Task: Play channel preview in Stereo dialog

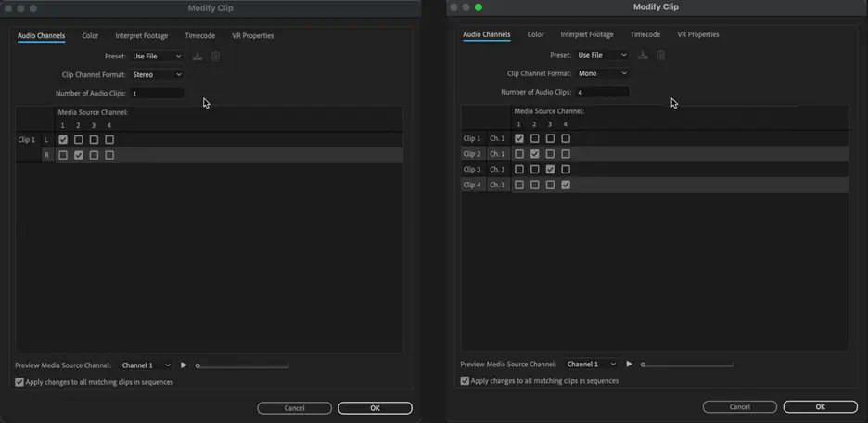Action: (184, 365)
